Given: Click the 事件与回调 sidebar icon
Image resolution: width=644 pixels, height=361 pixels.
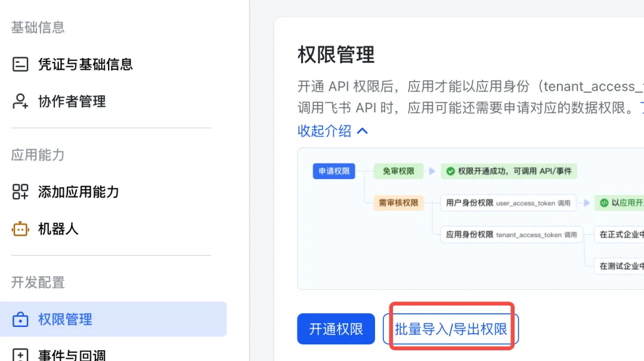Looking at the screenshot, I should click(20, 355).
